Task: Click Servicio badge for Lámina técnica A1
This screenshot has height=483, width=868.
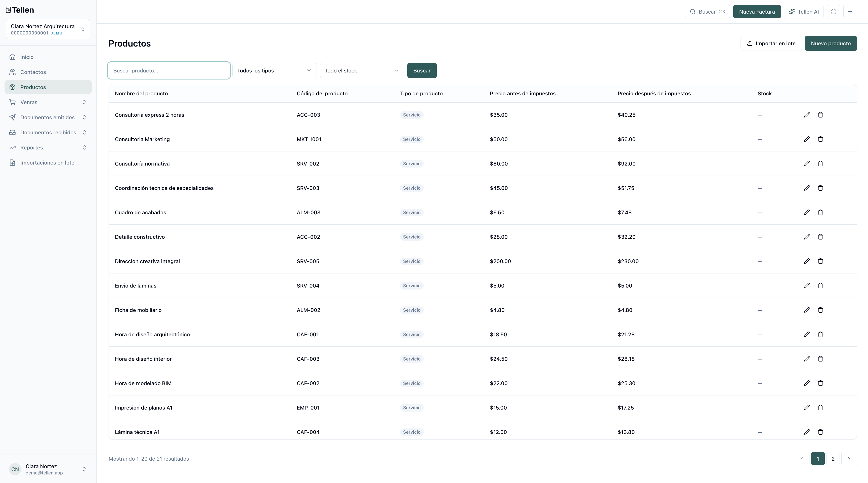Action: [x=412, y=432]
